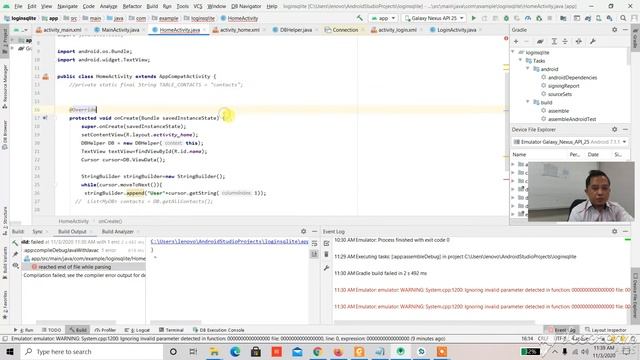The width and height of the screenshot is (640, 360).
Task: Open Event Log settings gear
Action: 614,231
